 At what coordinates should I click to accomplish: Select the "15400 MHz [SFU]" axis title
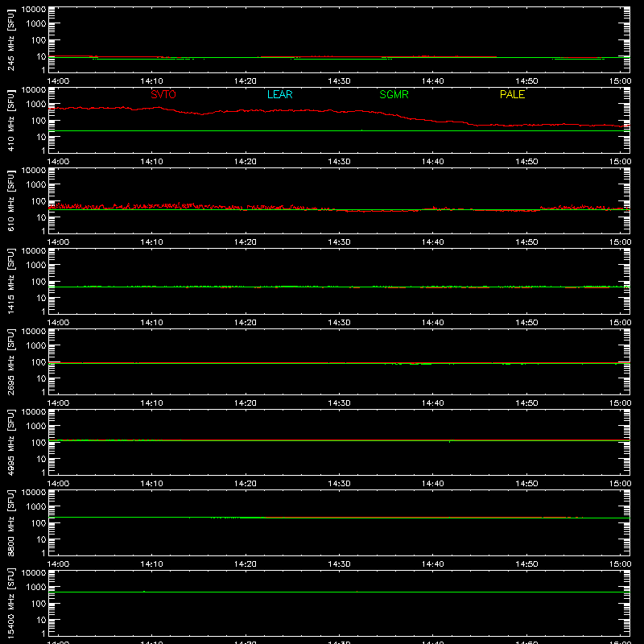click(x=10, y=603)
